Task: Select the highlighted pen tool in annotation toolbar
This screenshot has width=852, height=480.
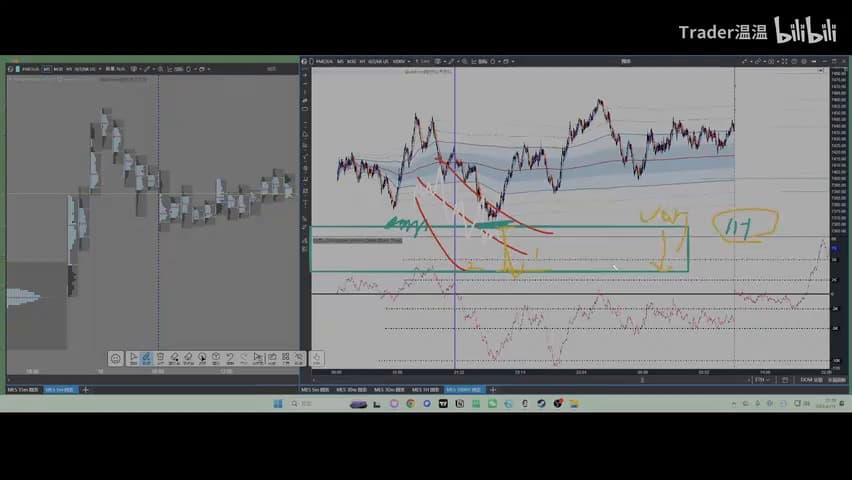Action: [147, 358]
